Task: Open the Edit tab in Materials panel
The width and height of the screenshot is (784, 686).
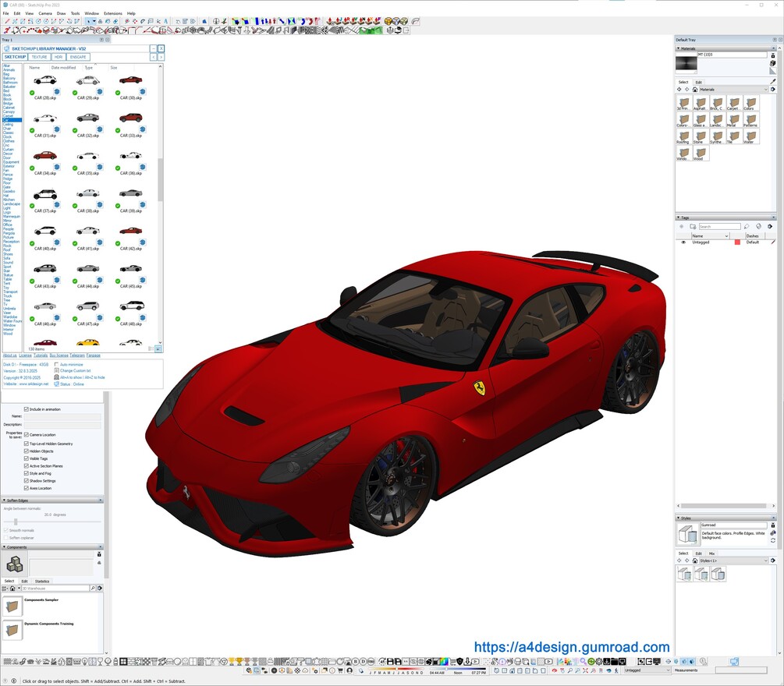Action: tap(698, 82)
